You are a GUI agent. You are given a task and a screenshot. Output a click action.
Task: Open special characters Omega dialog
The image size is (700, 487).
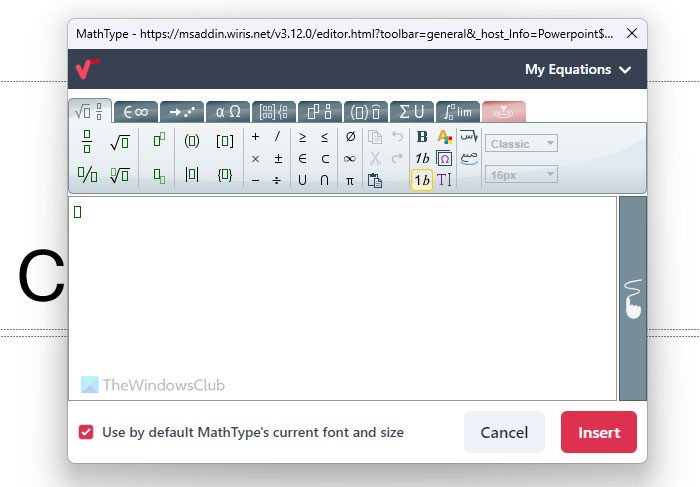(x=444, y=158)
